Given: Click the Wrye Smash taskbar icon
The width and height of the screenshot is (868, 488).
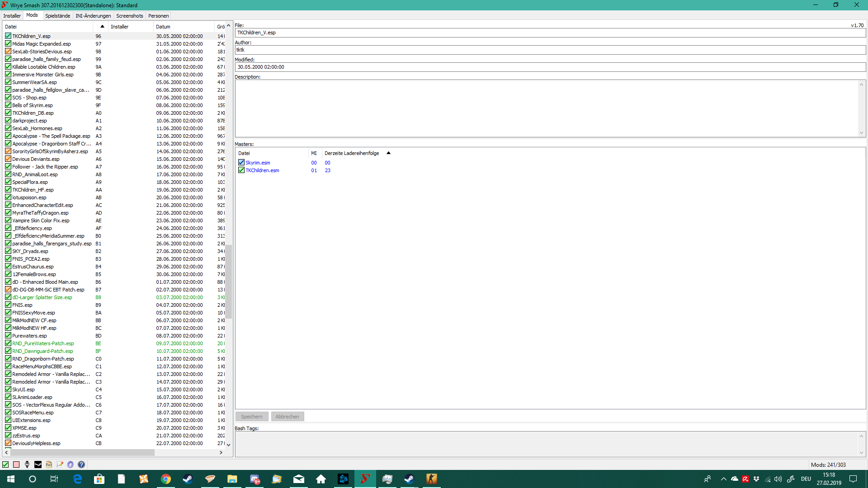Looking at the screenshot, I should [365, 479].
